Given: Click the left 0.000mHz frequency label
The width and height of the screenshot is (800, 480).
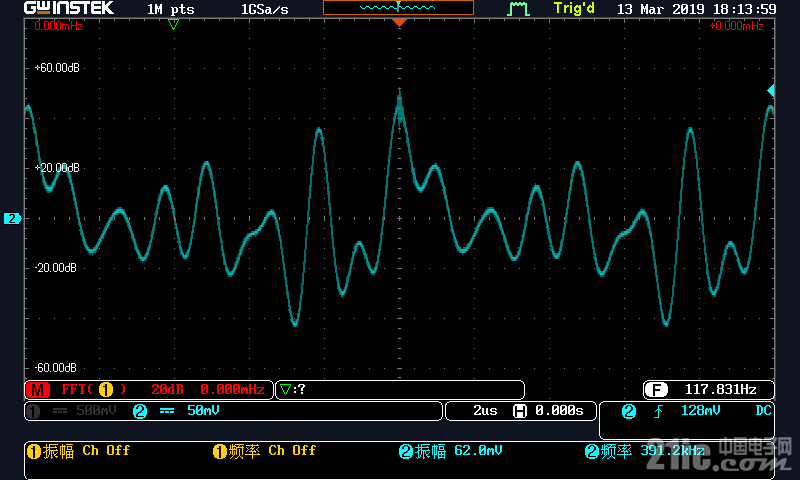Looking at the screenshot, I should coord(59,26).
